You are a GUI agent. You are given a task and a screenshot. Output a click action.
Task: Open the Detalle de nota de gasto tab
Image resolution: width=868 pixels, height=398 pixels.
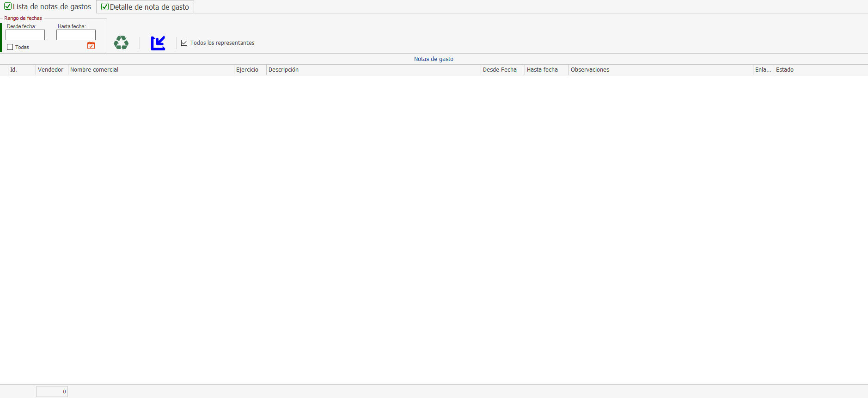coord(145,7)
